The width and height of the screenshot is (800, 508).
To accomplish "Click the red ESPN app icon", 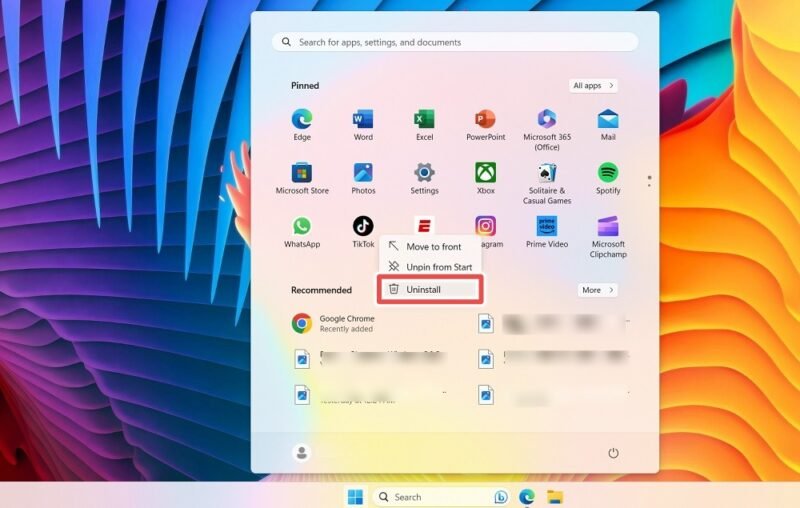I will coord(424,225).
